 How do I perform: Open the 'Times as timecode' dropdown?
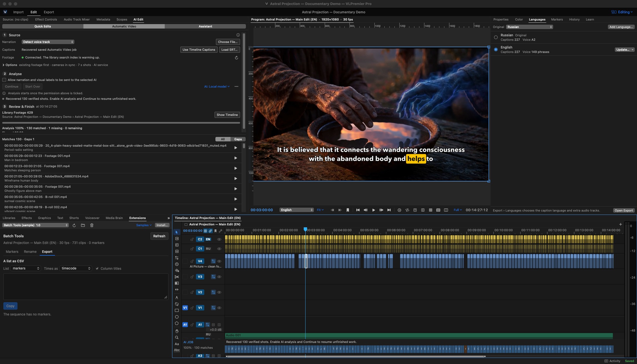pos(75,269)
